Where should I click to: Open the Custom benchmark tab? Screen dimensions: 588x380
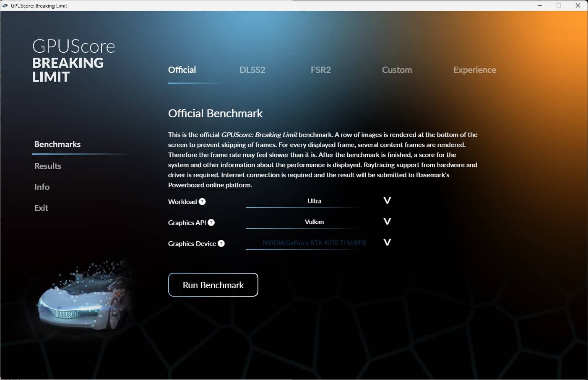point(397,70)
